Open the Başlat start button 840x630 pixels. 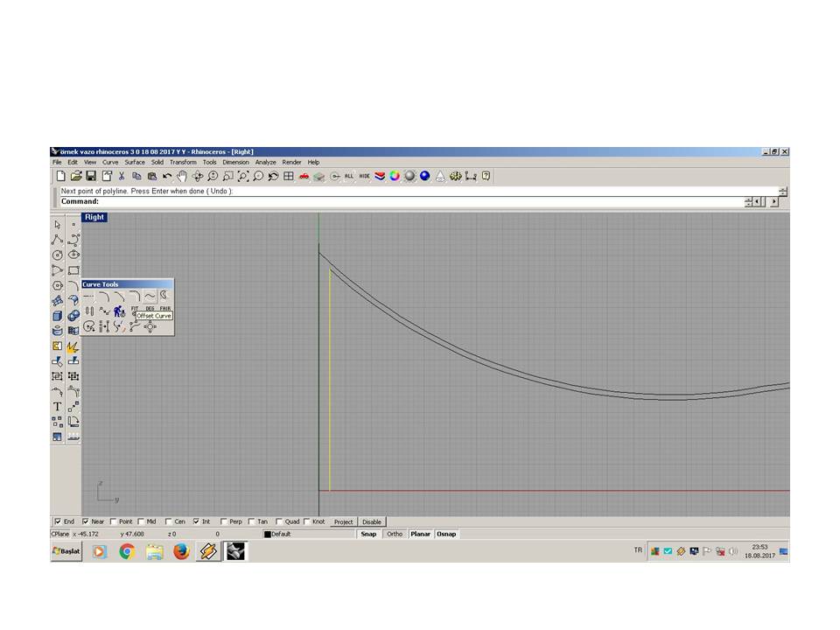pyautogui.click(x=66, y=551)
